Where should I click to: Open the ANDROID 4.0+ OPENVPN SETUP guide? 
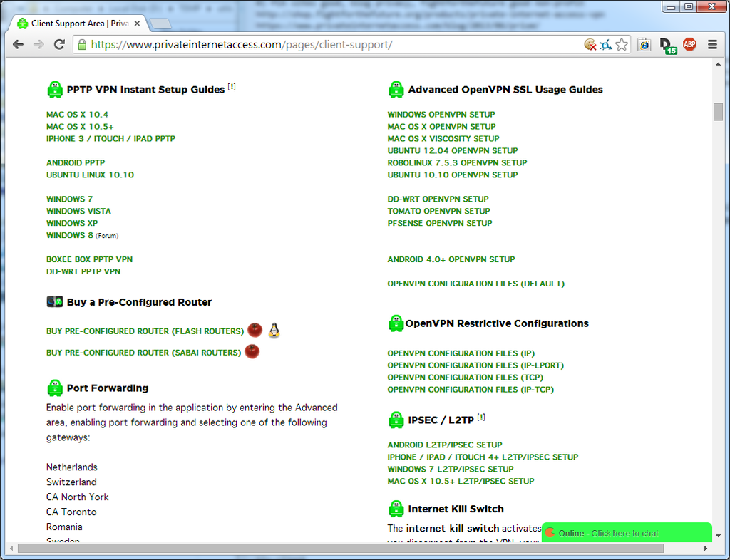(451, 259)
